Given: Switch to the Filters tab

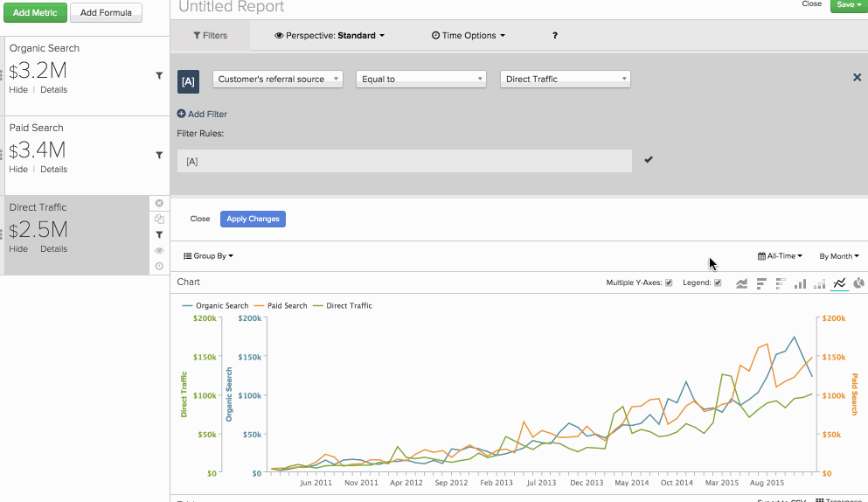Looking at the screenshot, I should coord(210,36).
